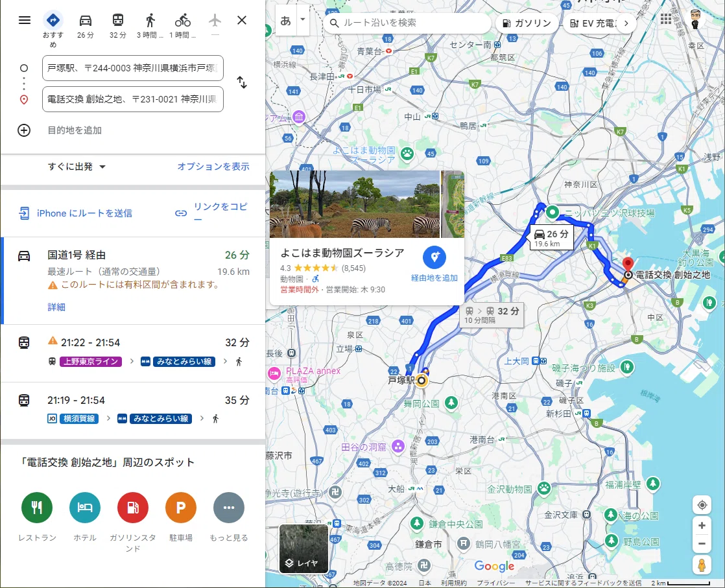Zoom in on the map
The width and height of the screenshot is (725, 588).
click(702, 526)
